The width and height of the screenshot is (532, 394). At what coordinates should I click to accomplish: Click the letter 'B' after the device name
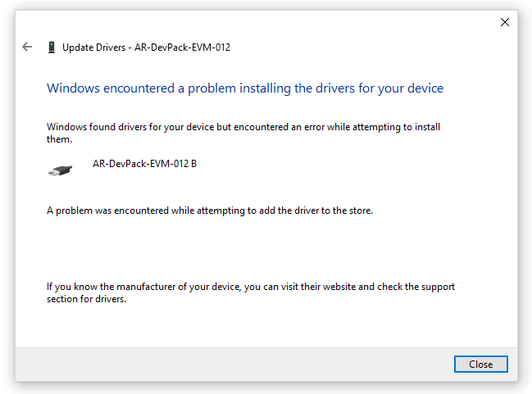193,164
